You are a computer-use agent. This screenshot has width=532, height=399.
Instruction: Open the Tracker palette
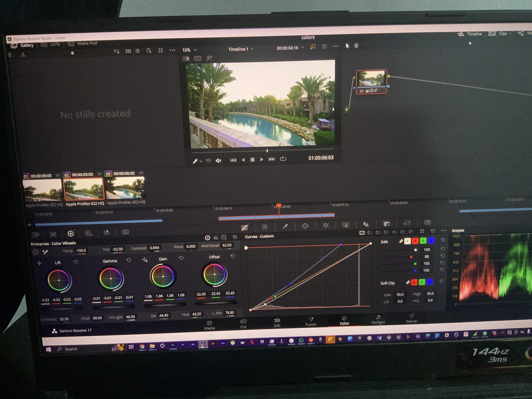pyautogui.click(x=325, y=225)
